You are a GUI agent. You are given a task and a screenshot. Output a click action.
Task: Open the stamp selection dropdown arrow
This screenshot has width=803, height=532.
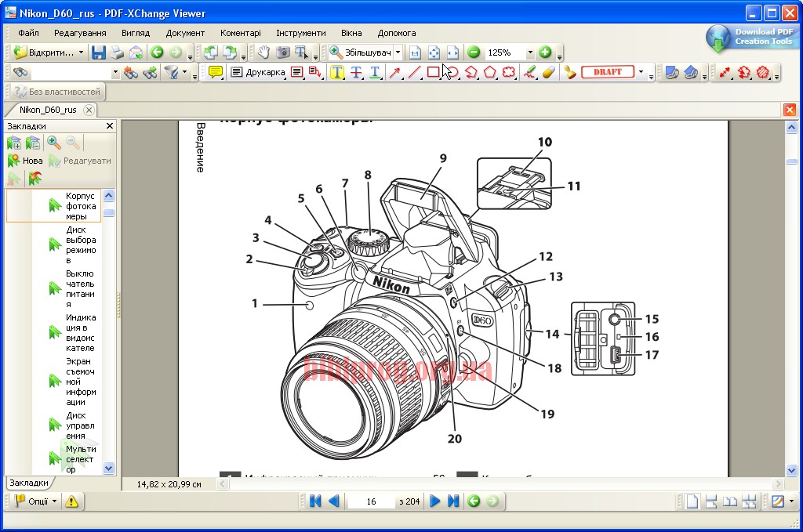[x=641, y=72]
